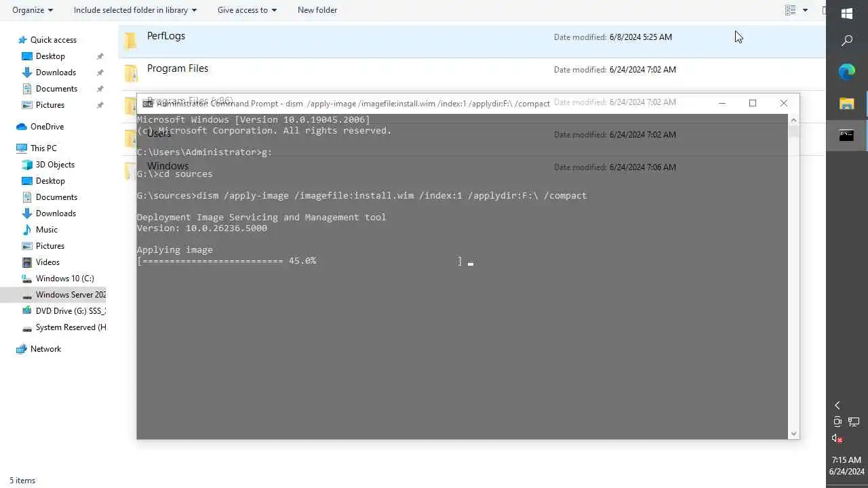Open 3D Objects under This PC
868x488 pixels.
(x=55, y=165)
